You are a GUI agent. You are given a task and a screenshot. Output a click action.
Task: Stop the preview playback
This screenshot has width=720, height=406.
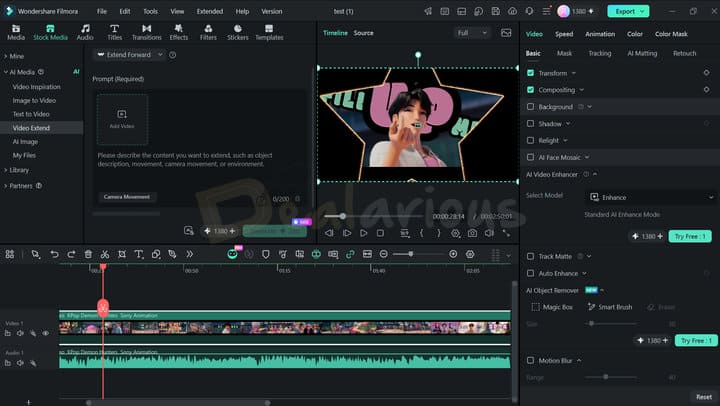[380, 233]
